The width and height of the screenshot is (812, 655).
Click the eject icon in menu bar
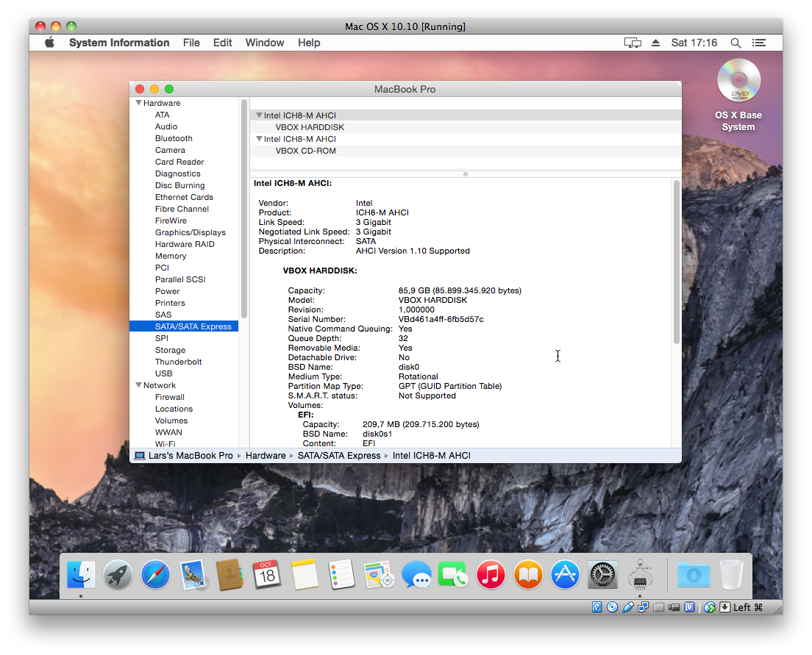(x=655, y=43)
